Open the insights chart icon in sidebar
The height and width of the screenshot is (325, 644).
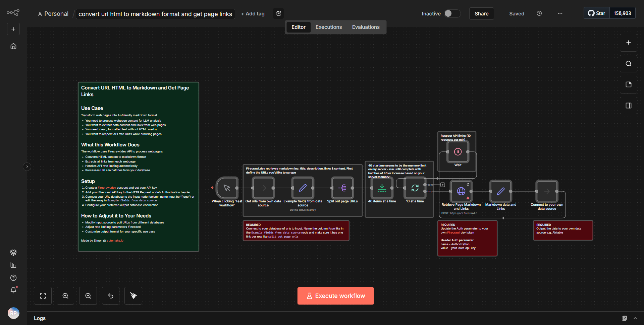[13, 265]
